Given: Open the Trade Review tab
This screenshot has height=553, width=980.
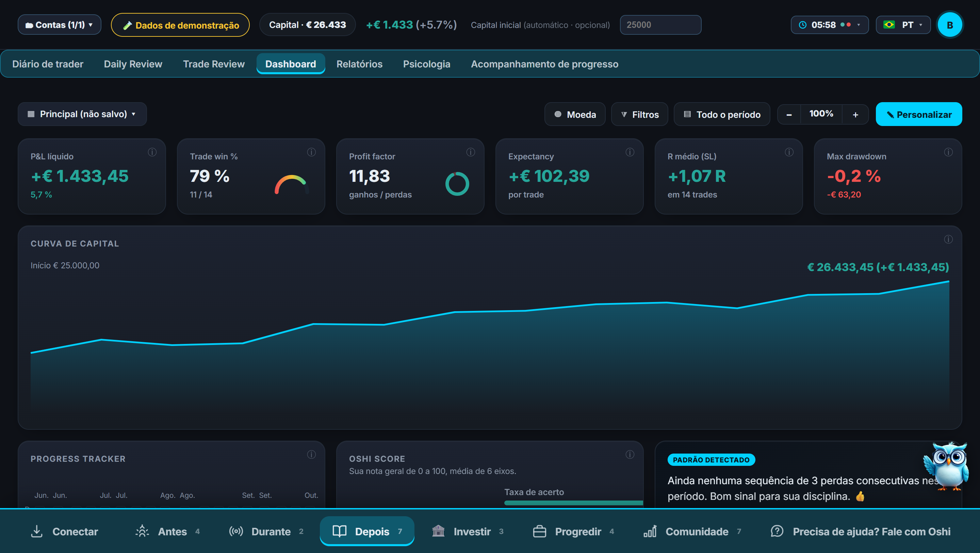Looking at the screenshot, I should pos(214,64).
